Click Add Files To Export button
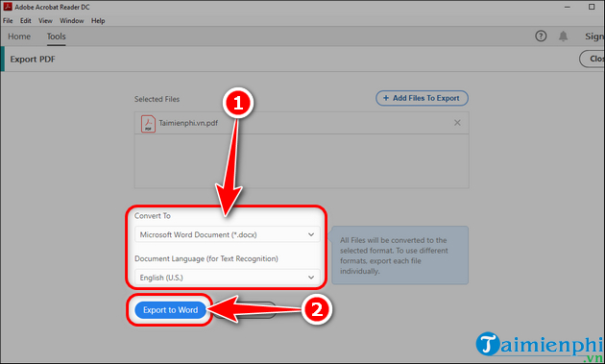Image resolution: width=605 pixels, height=364 pixels. [422, 98]
